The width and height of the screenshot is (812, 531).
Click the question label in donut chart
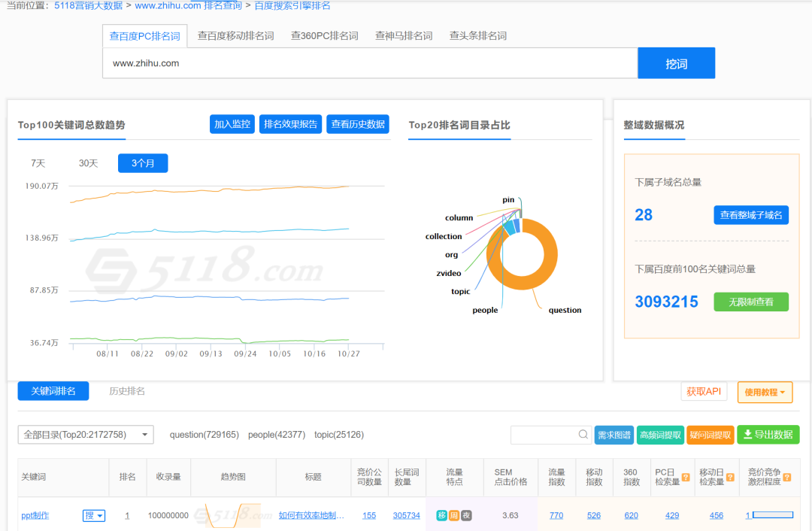tap(565, 311)
